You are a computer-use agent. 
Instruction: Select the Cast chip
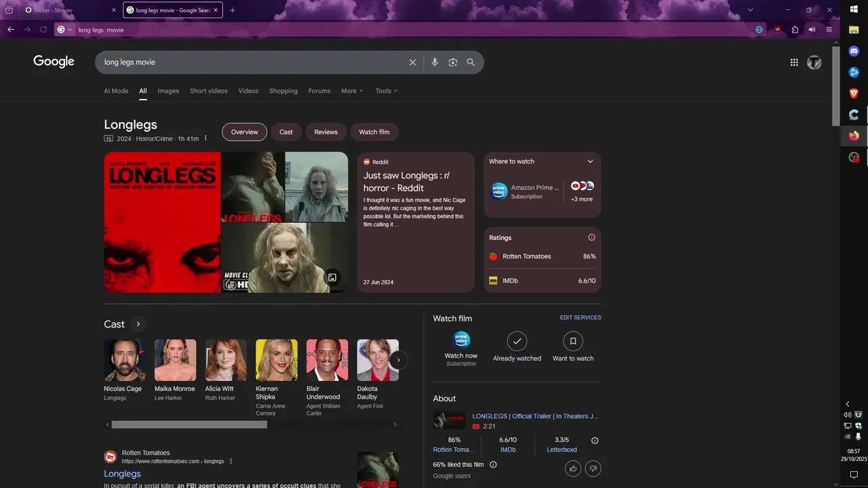(x=286, y=132)
